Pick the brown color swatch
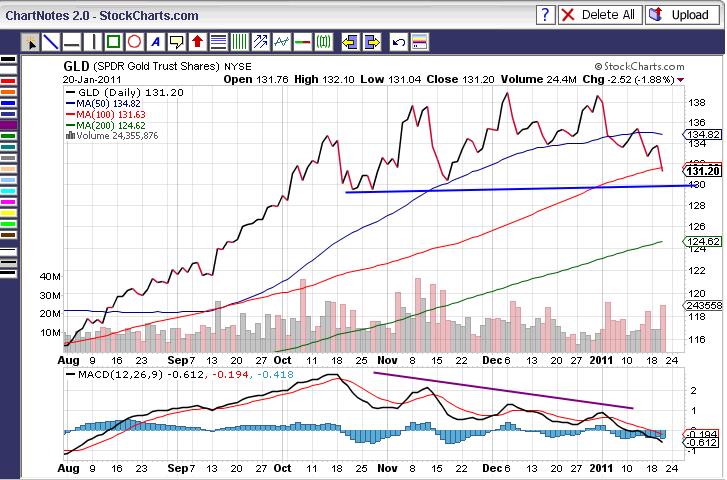Viewport: 727px width, 480px height. [x=9, y=235]
